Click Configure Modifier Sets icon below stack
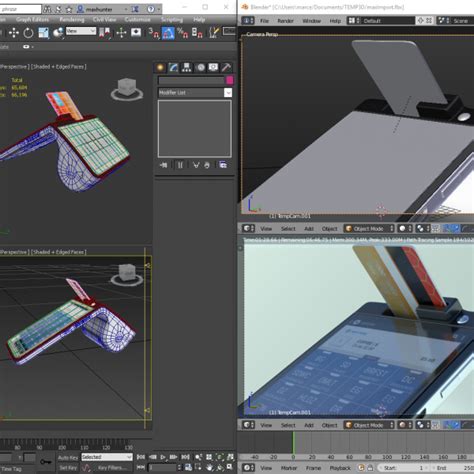The width and height of the screenshot is (474, 474). 223,165
